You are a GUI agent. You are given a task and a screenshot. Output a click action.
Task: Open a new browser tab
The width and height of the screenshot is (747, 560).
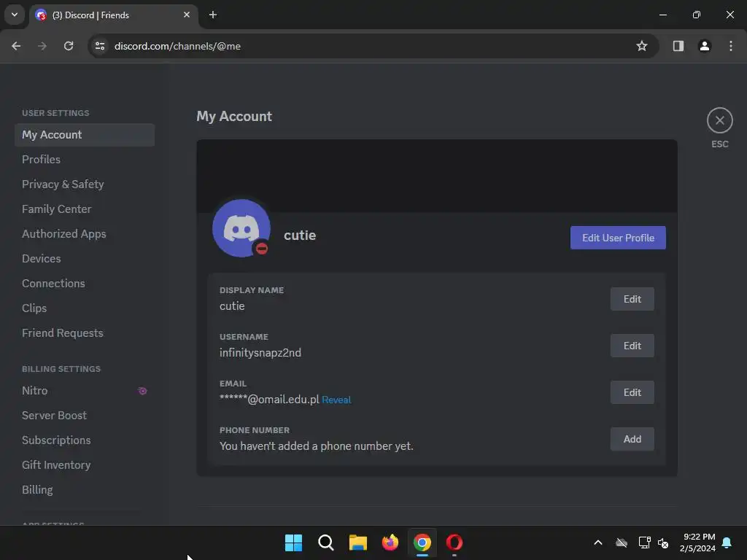(x=213, y=15)
